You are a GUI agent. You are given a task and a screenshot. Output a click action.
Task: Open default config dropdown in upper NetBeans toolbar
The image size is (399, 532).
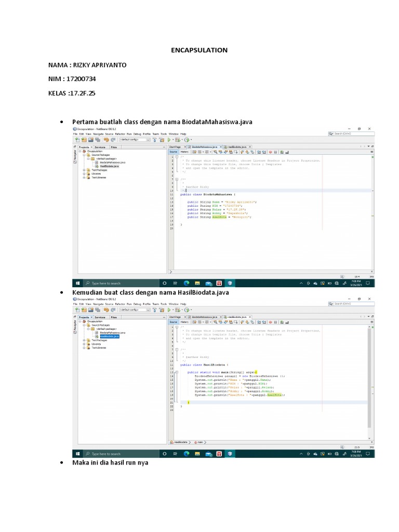(135, 140)
